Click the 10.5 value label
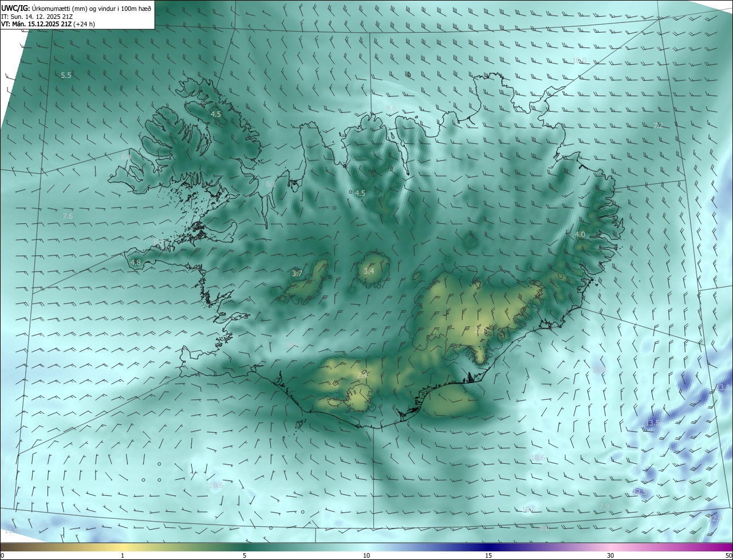The height and width of the screenshot is (560, 733). point(529,510)
